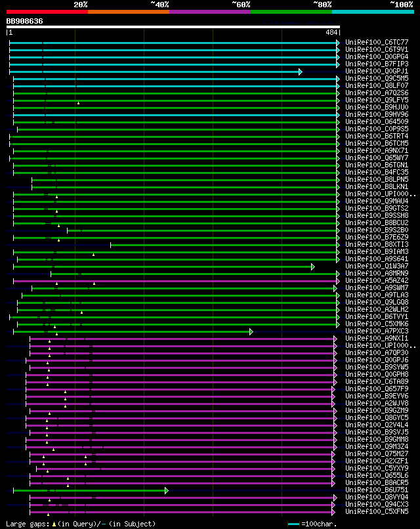Screen dimensions: 420x529
Task: Click the purple end arrowhead of C5XFN5 alignment
Action: point(333,512)
